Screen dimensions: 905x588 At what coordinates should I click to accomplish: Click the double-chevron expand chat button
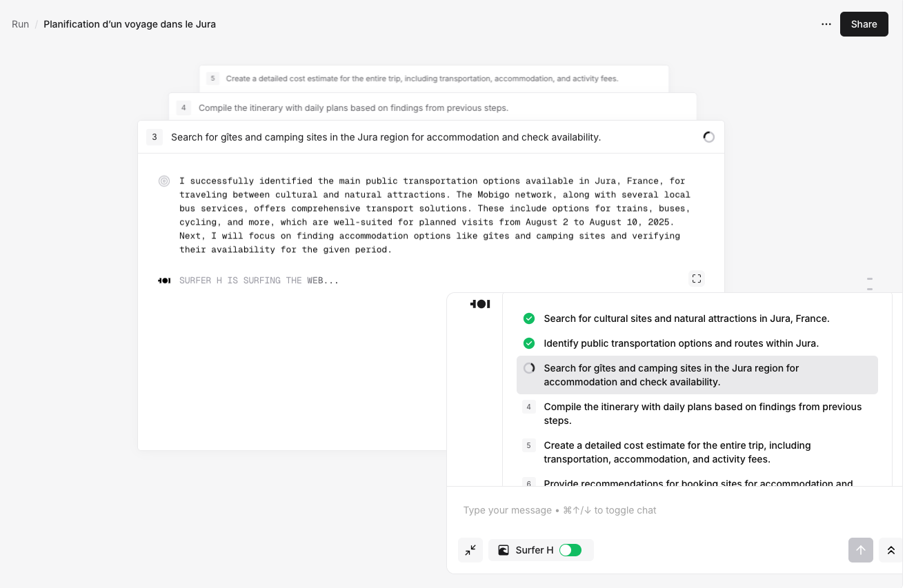[x=891, y=550]
